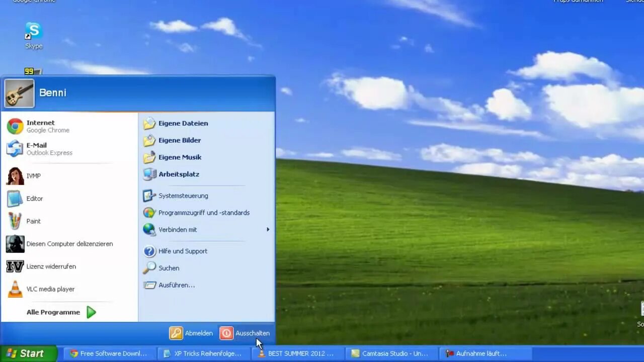The width and height of the screenshot is (644, 362).
Task: Open the IVMP program icon
Action: click(x=15, y=176)
